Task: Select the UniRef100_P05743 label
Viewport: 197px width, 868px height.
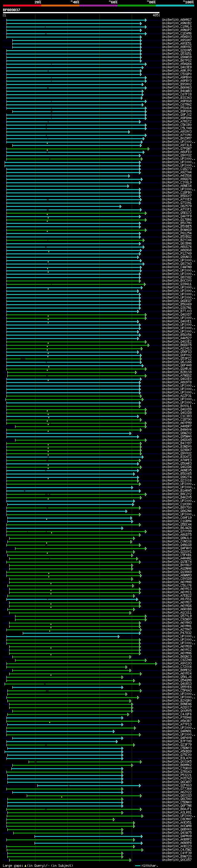Action: click(177, 778)
